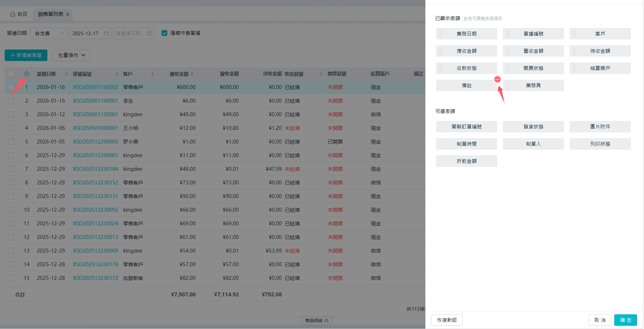Click the drag handle of 業務日期 chip
644x329 pixels.
pos(441,34)
